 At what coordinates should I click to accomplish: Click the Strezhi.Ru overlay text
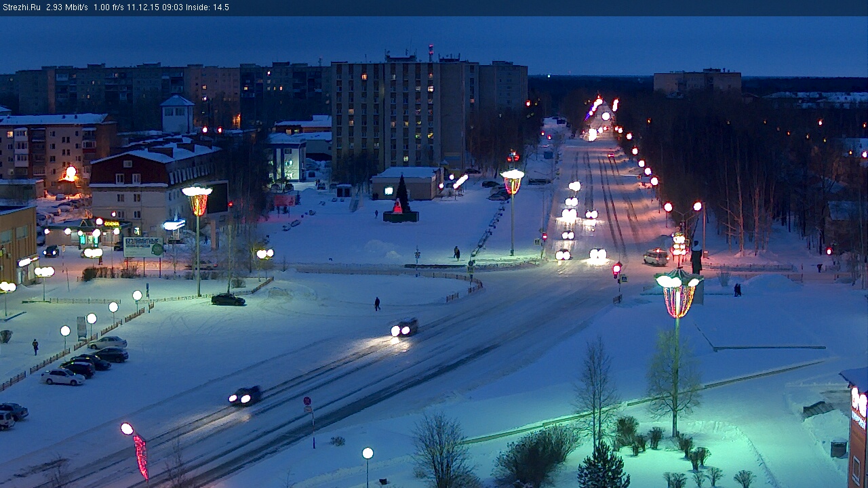(x=22, y=7)
